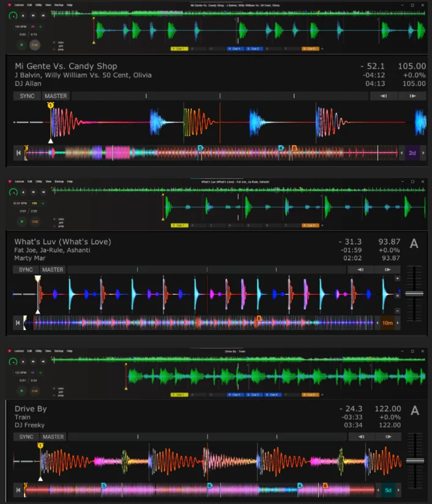Viewport: 432px width, 504px height.
Task: Click next track icon in Mi Gente window
Action: click(43, 15)
